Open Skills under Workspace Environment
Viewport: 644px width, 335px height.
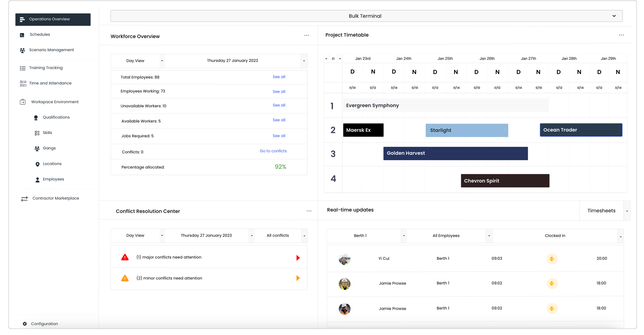(47, 133)
